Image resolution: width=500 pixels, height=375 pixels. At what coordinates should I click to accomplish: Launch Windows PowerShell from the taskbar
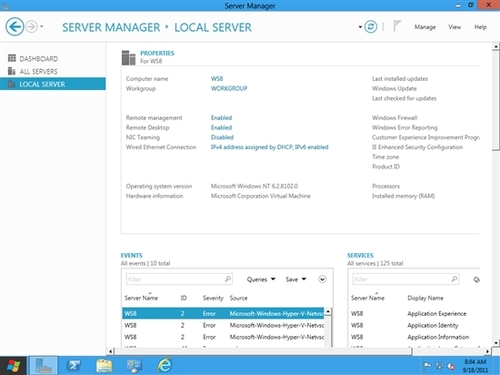[73, 366]
